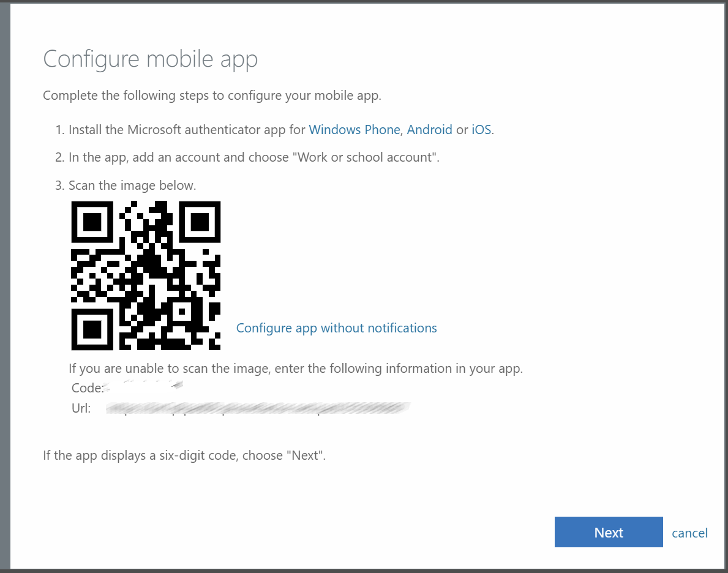Open the Android authenticator app link
Image resolution: width=728 pixels, height=573 pixels.
coord(429,130)
